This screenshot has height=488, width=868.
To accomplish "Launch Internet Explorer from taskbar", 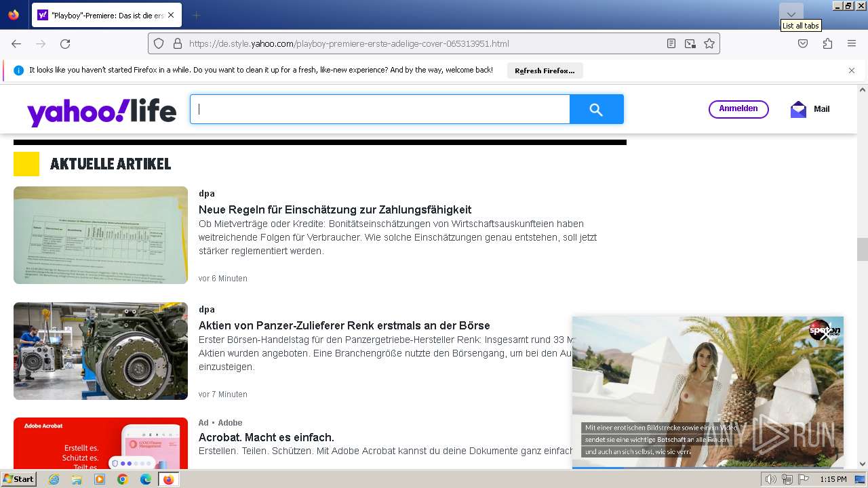I will pos(54,479).
